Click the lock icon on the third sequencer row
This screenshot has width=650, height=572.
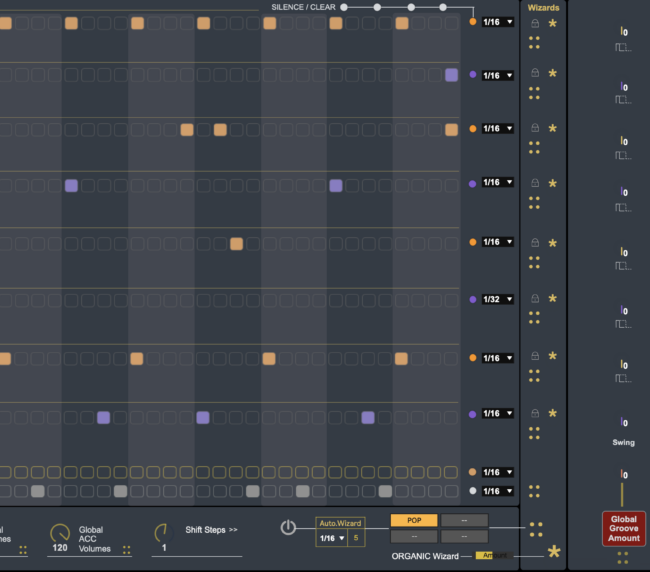point(535,128)
